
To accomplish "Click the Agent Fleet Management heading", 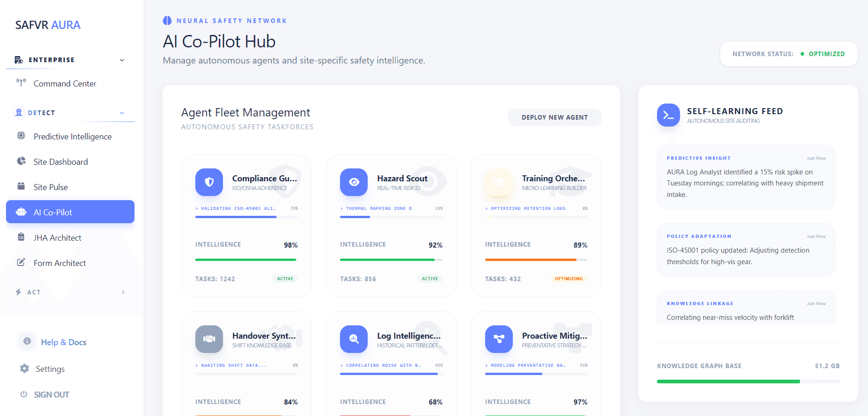I will tap(246, 112).
